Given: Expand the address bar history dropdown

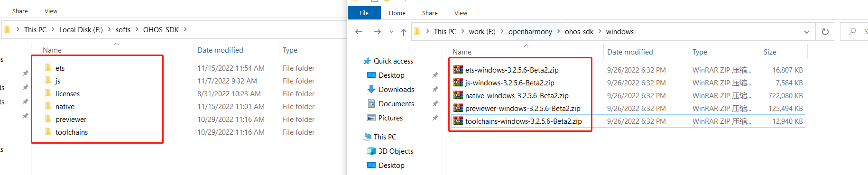Looking at the screenshot, I should point(807,32).
